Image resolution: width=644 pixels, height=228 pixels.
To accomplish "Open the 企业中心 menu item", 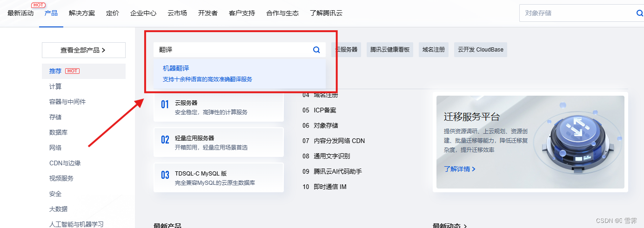I will click(x=143, y=13).
